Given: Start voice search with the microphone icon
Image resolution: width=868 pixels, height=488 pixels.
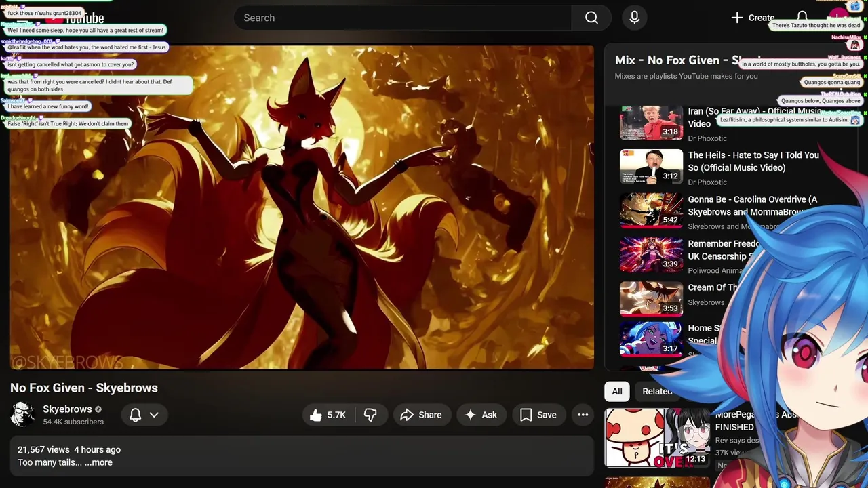Looking at the screenshot, I should pyautogui.click(x=635, y=18).
